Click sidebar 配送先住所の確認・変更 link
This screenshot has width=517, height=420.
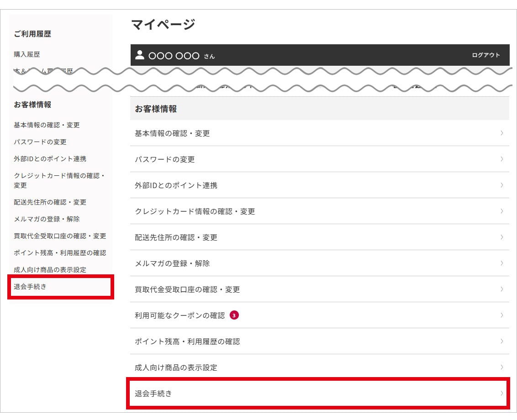50,202
